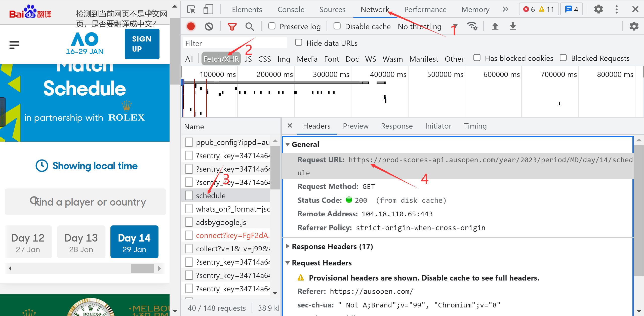This screenshot has height=316, width=644.
Task: Click the inspect element picker icon
Action: 191,10
